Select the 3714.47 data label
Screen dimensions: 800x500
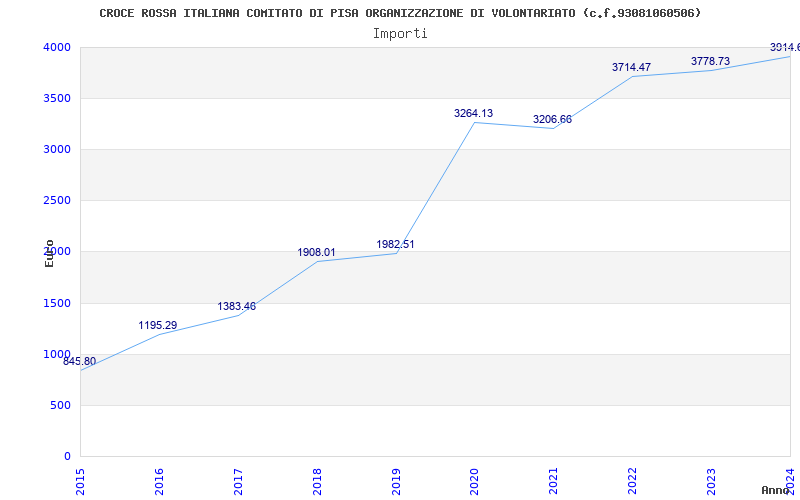[x=632, y=67]
